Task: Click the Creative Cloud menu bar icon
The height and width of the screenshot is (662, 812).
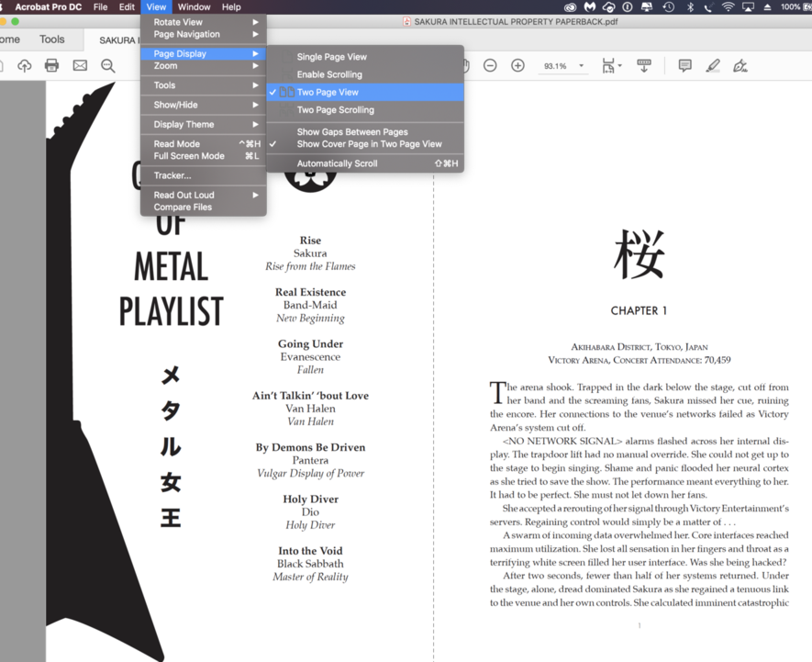Action: click(x=570, y=7)
